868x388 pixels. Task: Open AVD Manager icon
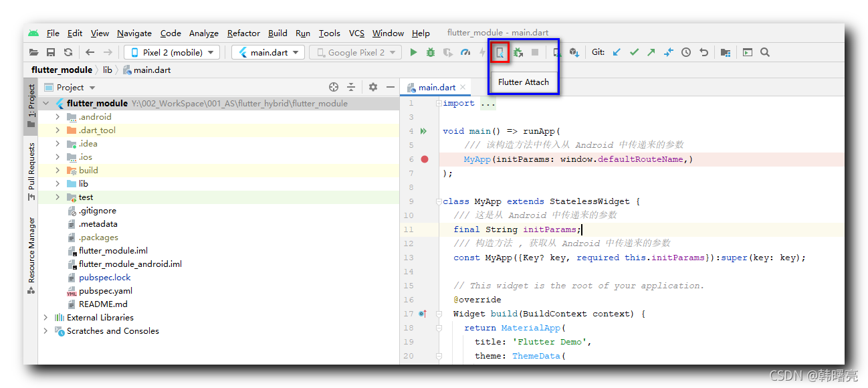pyautogui.click(x=556, y=52)
